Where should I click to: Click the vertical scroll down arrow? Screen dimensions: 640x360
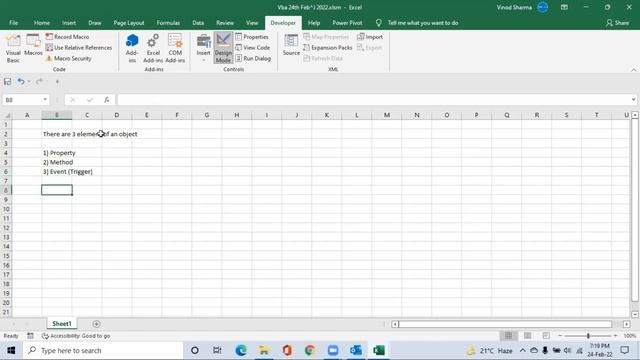[x=635, y=314]
